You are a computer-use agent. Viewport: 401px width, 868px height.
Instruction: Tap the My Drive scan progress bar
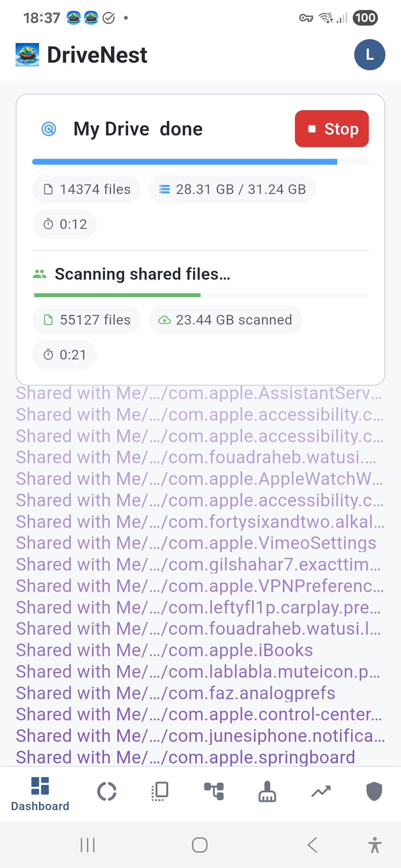pos(200,162)
